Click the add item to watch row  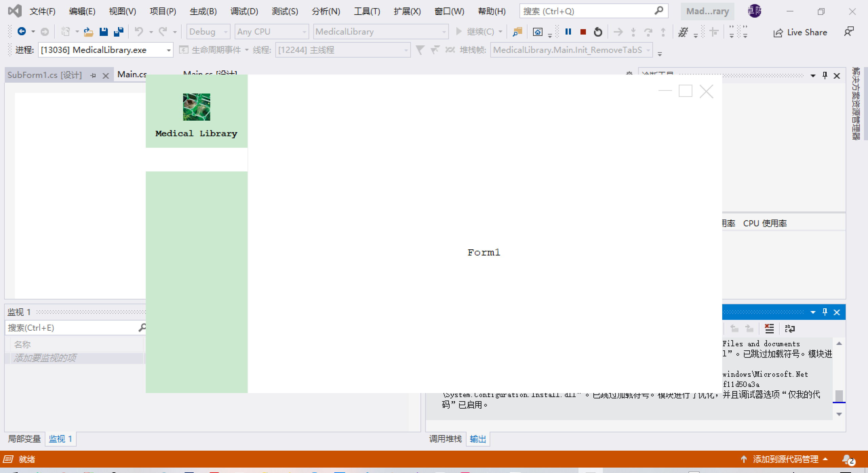74,358
